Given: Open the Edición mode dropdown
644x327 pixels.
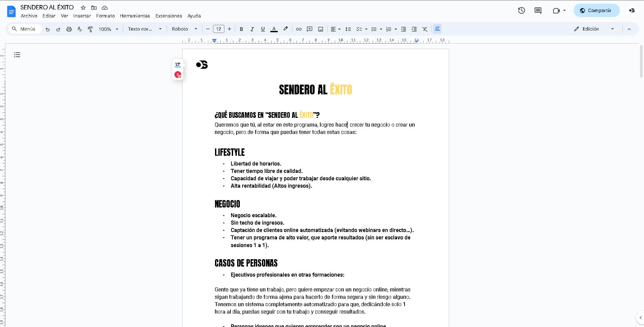Looking at the screenshot, I should pos(594,29).
